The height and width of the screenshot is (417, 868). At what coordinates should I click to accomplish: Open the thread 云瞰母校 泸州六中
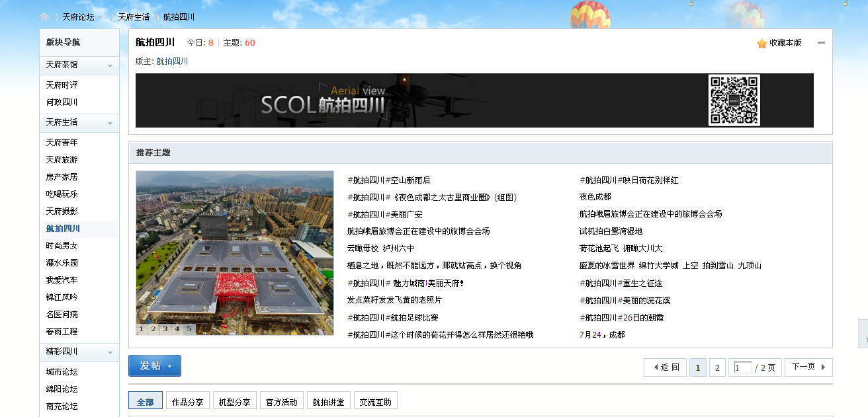click(380, 248)
